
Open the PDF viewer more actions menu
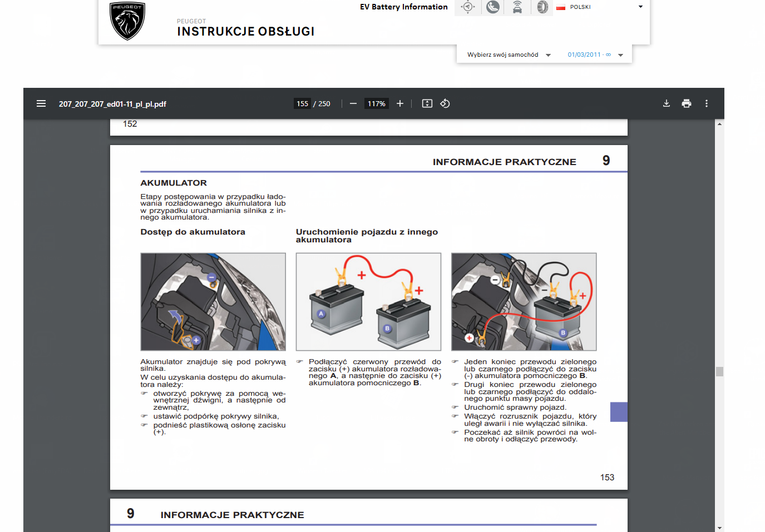[x=707, y=103]
